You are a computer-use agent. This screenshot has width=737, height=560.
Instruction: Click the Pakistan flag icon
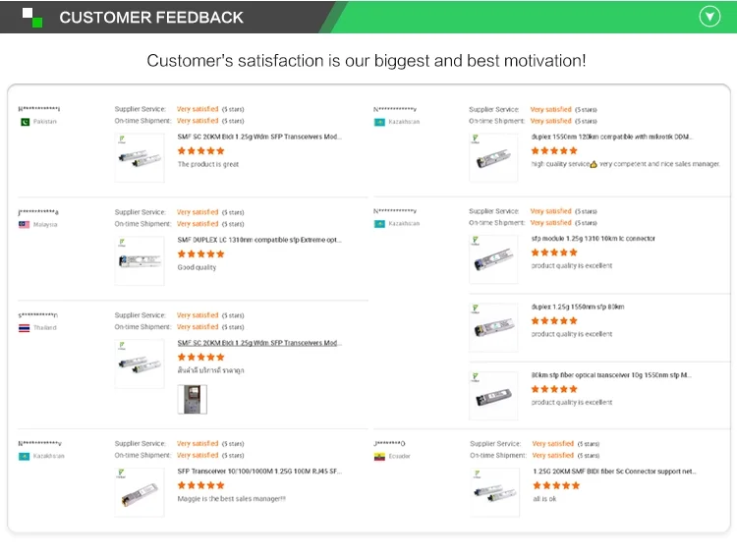tap(25, 122)
